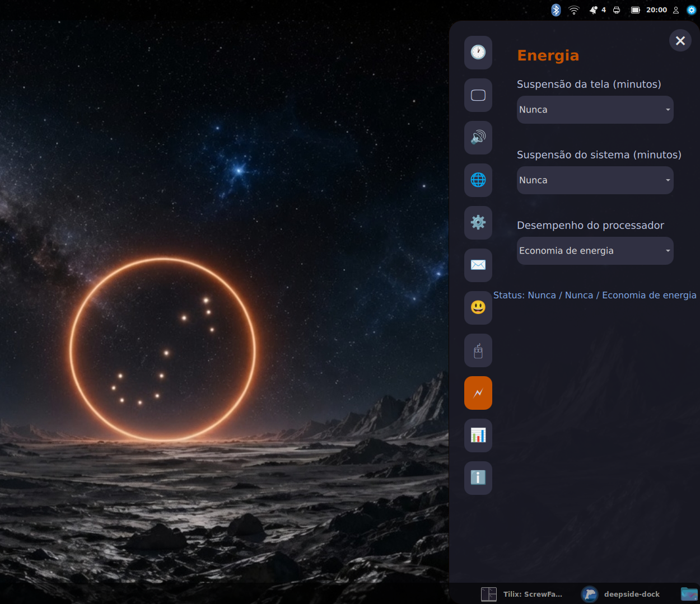Screen dimensions: 700x604
Task: Open the mouse settings section
Action: tap(478, 350)
